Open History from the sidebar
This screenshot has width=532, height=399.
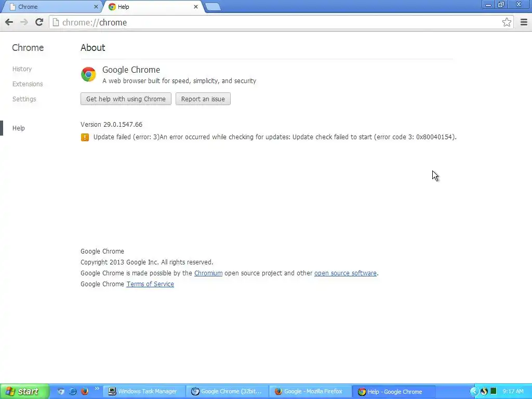click(22, 69)
